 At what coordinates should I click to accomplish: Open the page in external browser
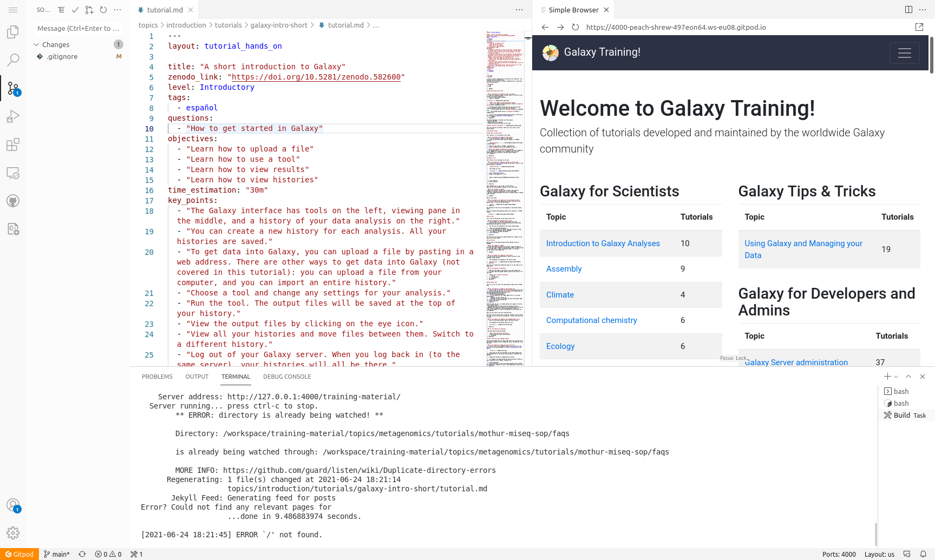click(x=919, y=27)
